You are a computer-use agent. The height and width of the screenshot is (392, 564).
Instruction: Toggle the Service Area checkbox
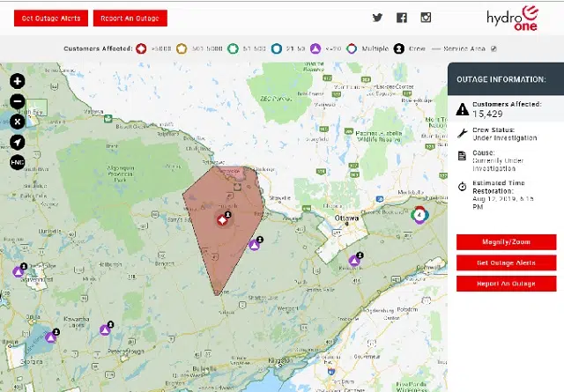493,48
